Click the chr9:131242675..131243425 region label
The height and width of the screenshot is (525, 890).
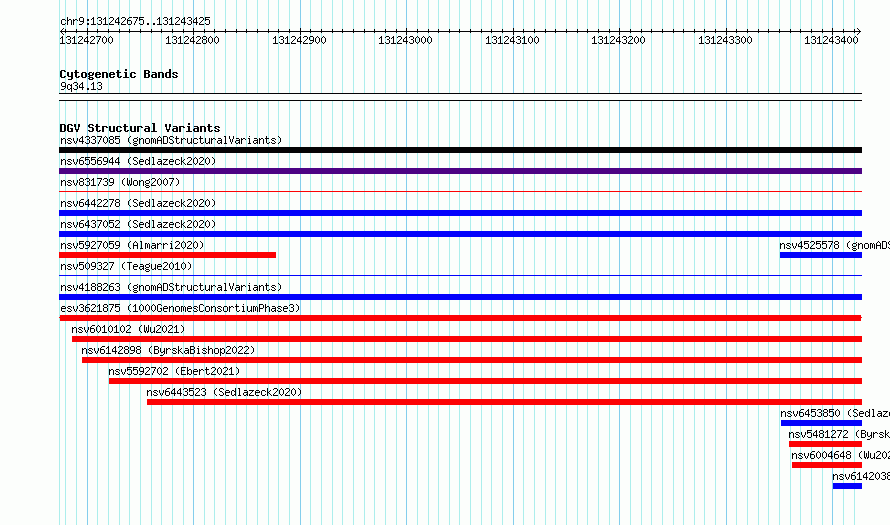(x=135, y=21)
